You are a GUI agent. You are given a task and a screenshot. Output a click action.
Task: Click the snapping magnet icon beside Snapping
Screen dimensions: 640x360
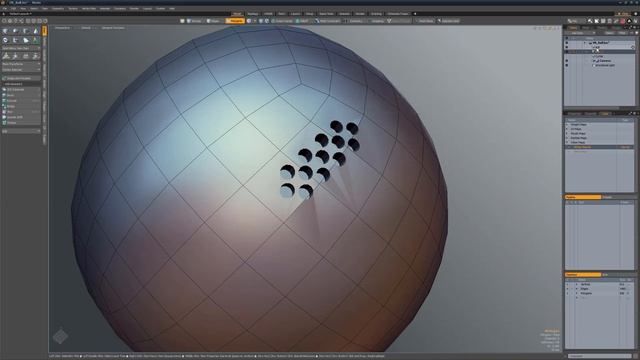click(x=389, y=21)
